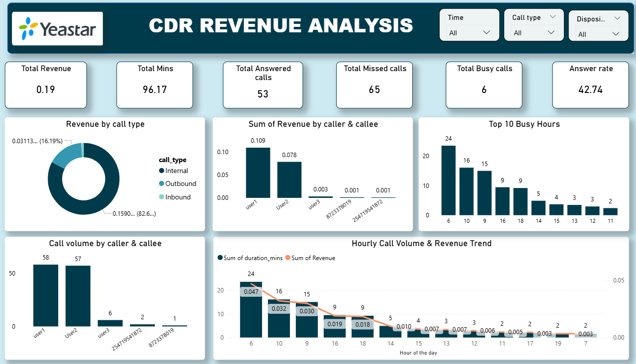Select the Total Revenue card
Viewport: 636px width, 364px height.
46,85
